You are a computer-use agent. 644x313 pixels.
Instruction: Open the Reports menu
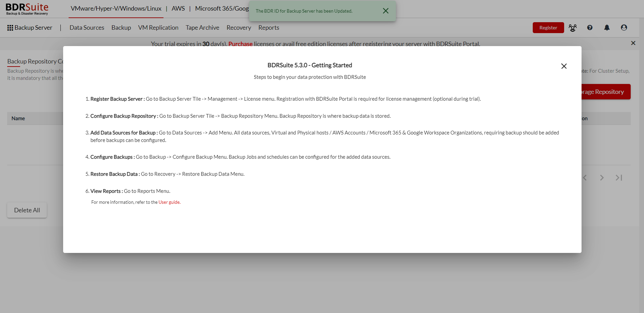click(269, 28)
